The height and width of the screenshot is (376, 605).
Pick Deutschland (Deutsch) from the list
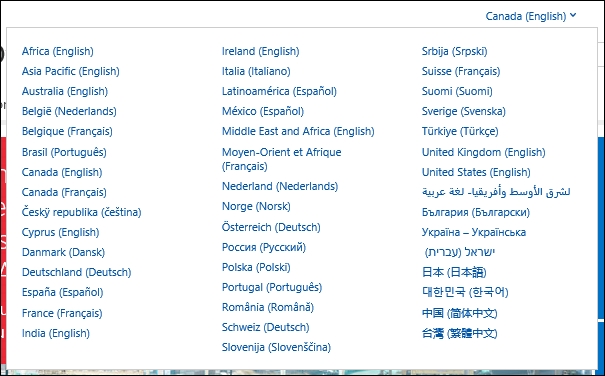point(76,273)
